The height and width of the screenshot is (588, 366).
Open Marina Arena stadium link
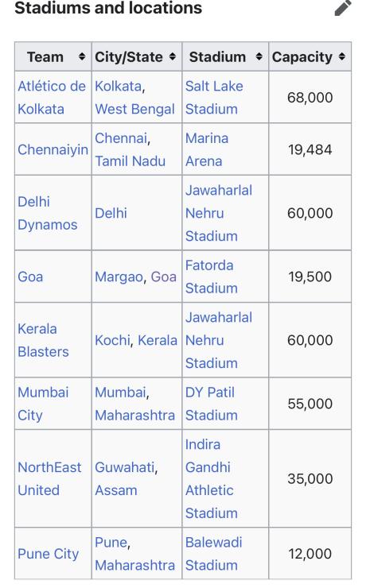[207, 149]
